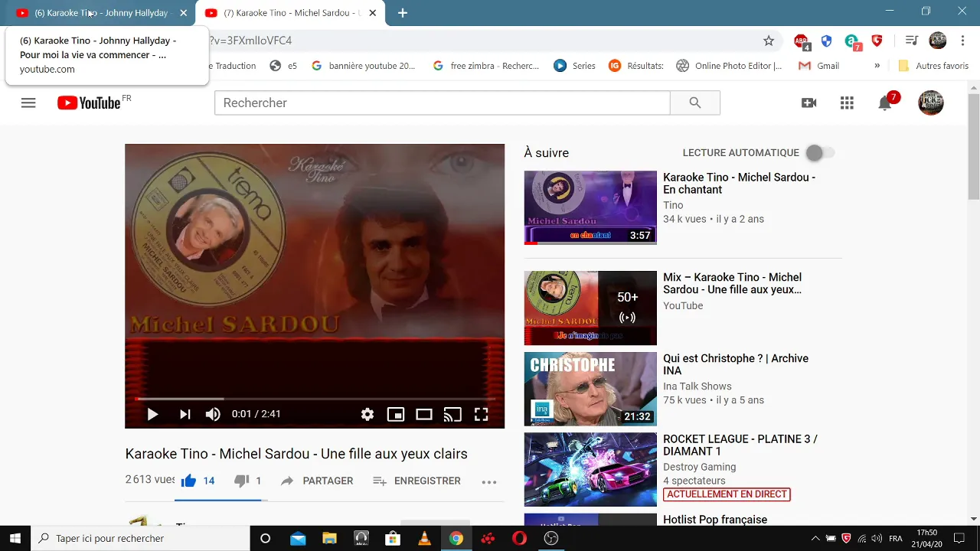The height and width of the screenshot is (551, 980).
Task: Open YouTube hamburger guide menu
Action: [28, 103]
